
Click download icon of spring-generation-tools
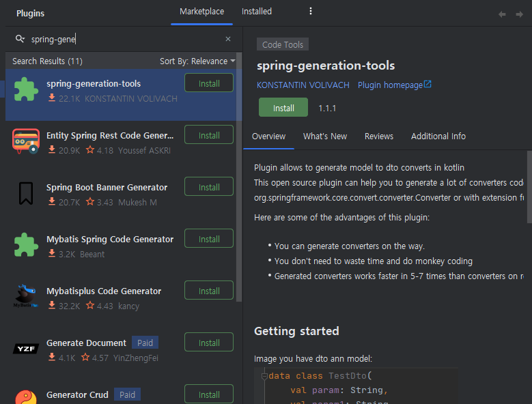click(52, 98)
